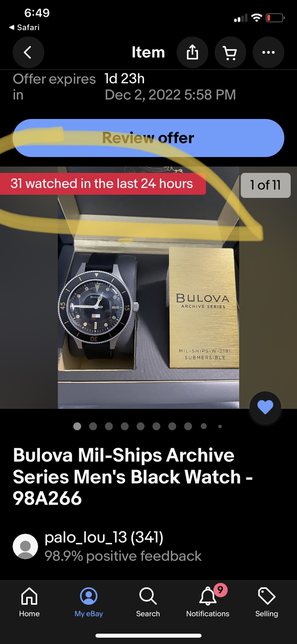Viewport: 297px width, 644px height.
Task: Toggle the heart watchlist icon
Action: (265, 407)
